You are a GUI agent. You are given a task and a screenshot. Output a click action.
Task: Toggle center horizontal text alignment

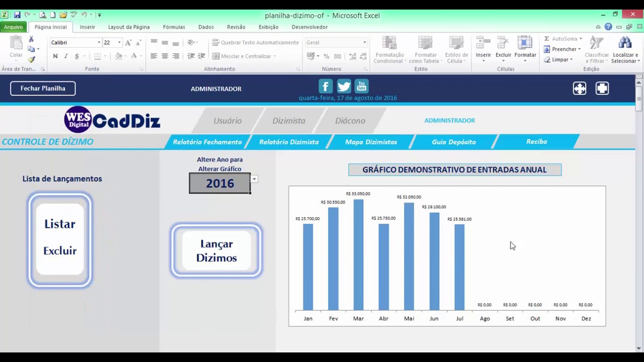165,56
